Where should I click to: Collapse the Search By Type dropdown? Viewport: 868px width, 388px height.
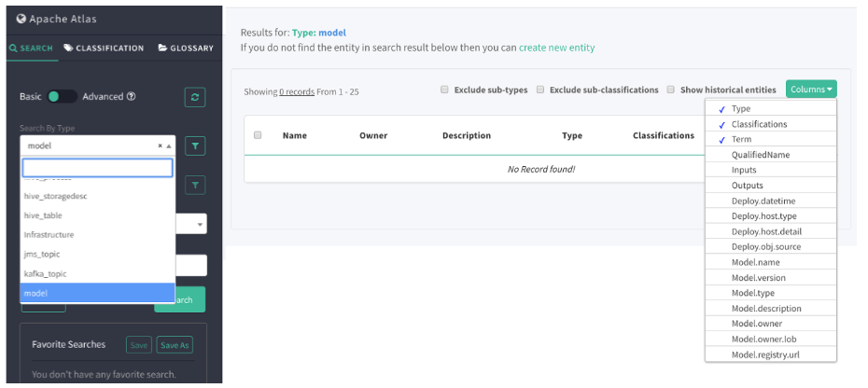(x=169, y=146)
